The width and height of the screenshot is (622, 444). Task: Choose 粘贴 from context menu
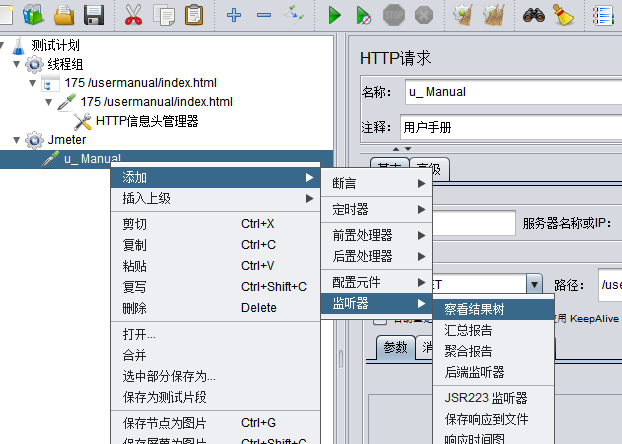(215, 266)
